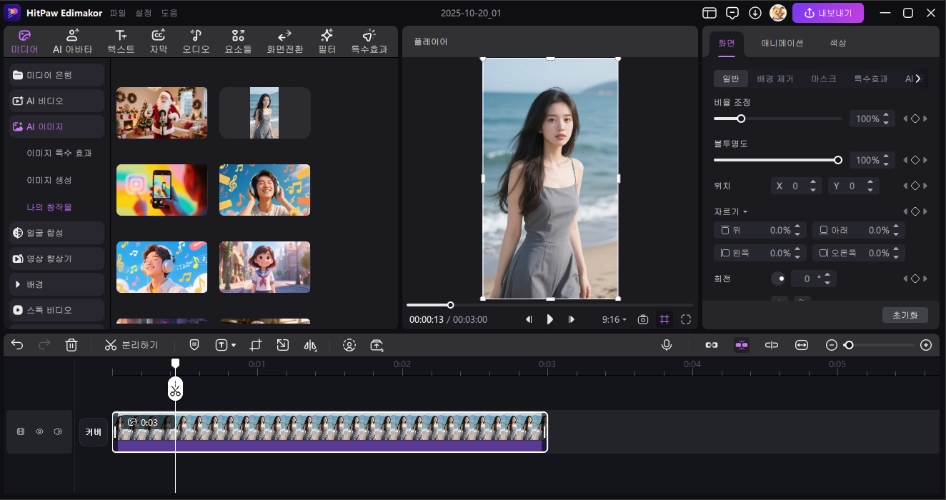Click the 내보내기 export button
The width and height of the screenshot is (946, 500).
828,13
